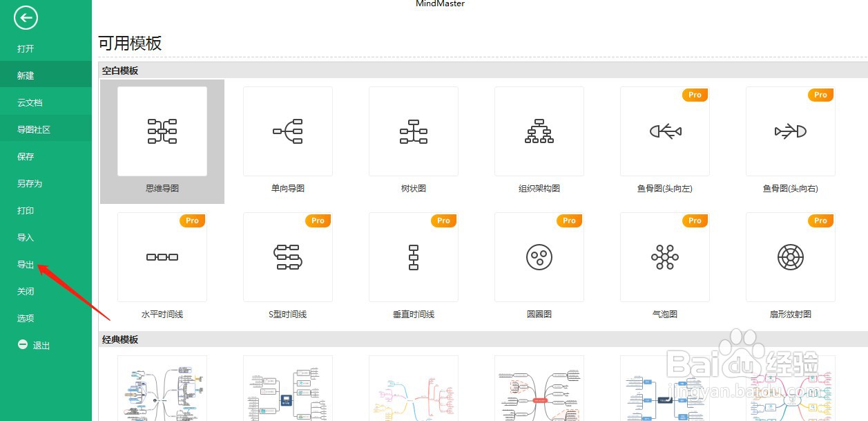
Task: Click the Pro badge on 鱼骨图(头向左)
Action: 695,95
